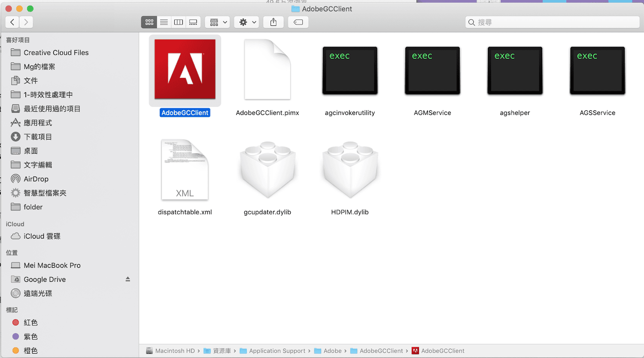
Task: Click the 標記 sidebar section header
Action: [x=12, y=310]
